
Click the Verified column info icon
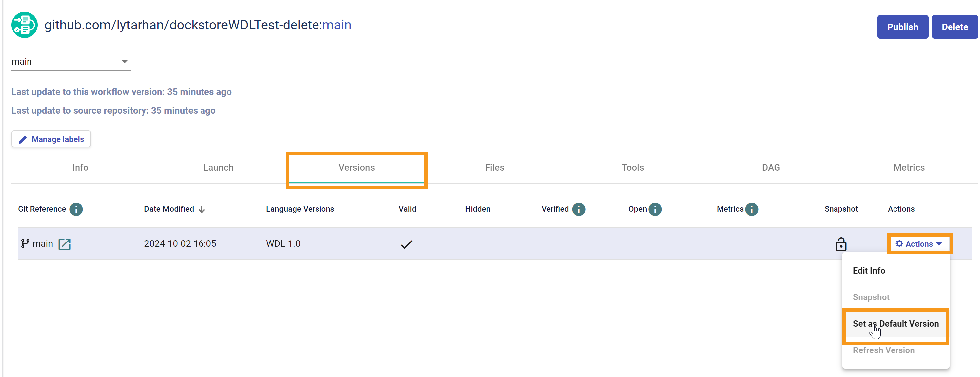(578, 209)
